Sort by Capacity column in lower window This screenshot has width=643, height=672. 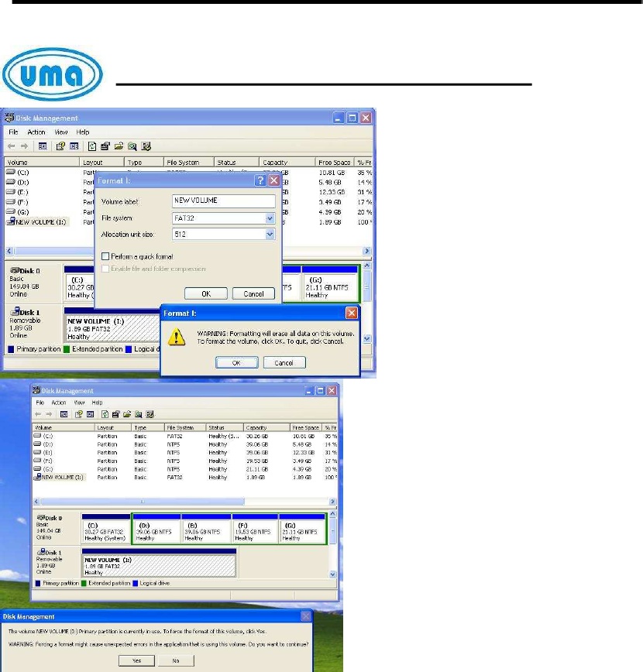(266, 427)
